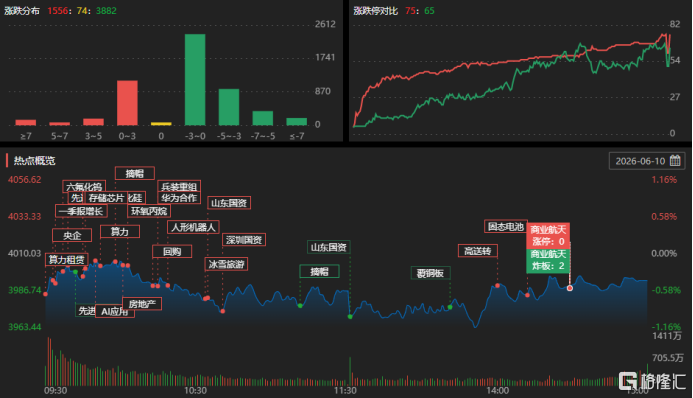Select the 人形机器人 hotspot label

tap(193, 227)
